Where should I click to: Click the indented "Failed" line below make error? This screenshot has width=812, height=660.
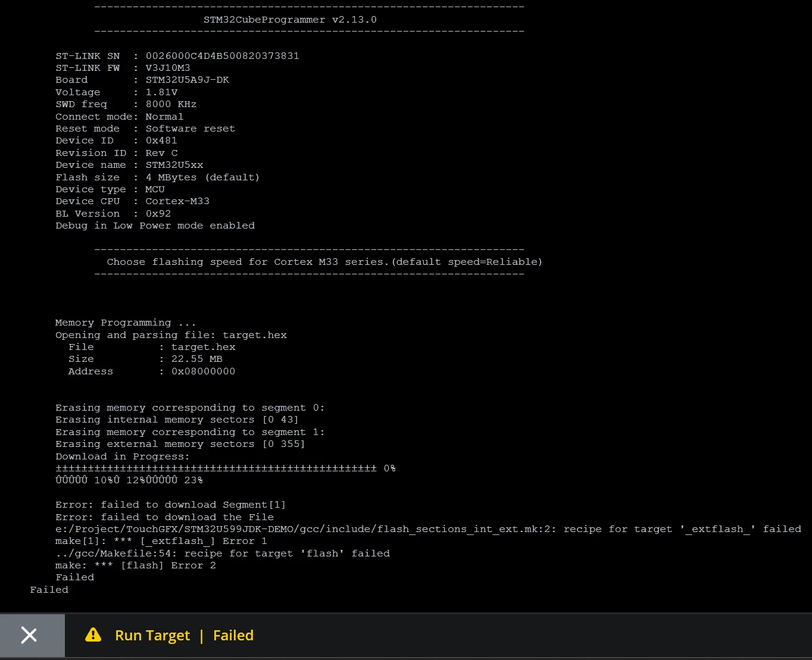75,577
